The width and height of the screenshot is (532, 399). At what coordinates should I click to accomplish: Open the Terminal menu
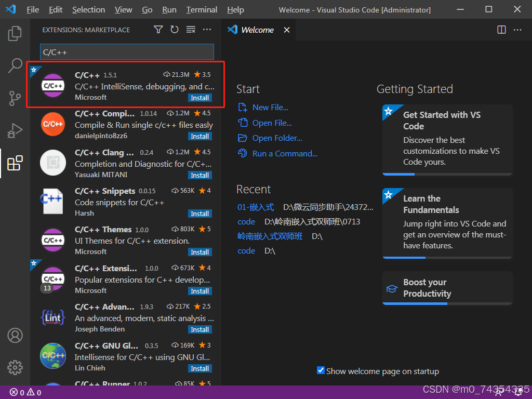202,9
